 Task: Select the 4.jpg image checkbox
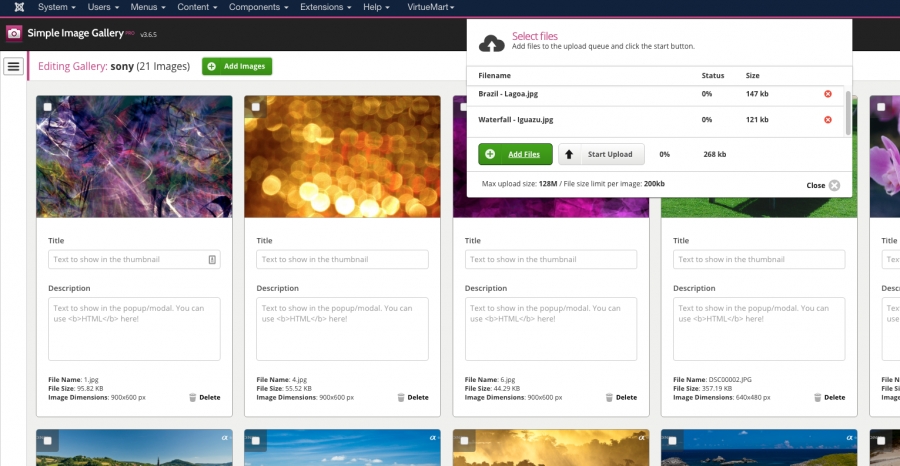click(255, 107)
